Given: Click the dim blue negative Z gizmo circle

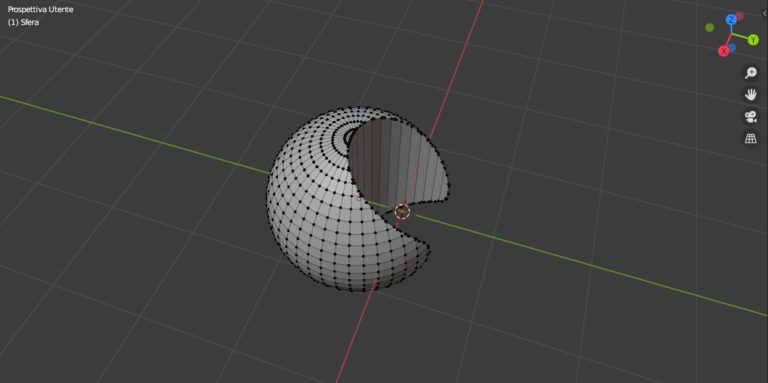Looking at the screenshot, I should (x=732, y=48).
